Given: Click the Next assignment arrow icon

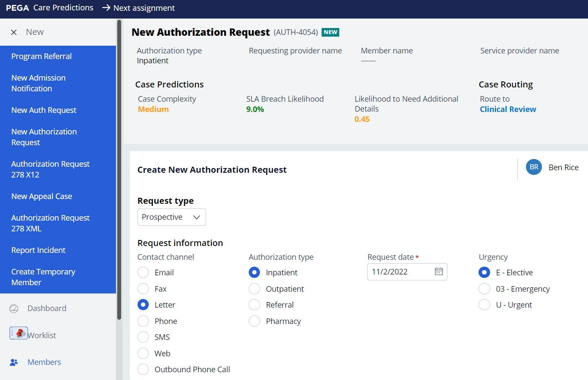Looking at the screenshot, I should 106,8.
